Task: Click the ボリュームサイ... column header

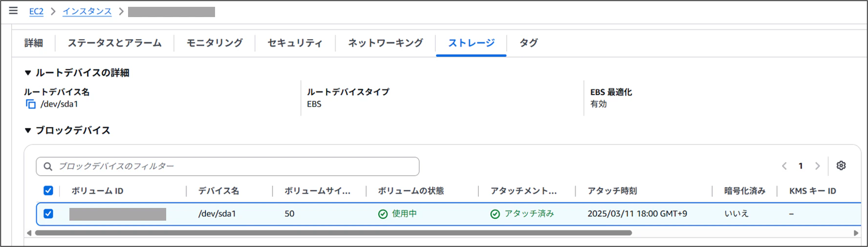Action: click(x=317, y=191)
